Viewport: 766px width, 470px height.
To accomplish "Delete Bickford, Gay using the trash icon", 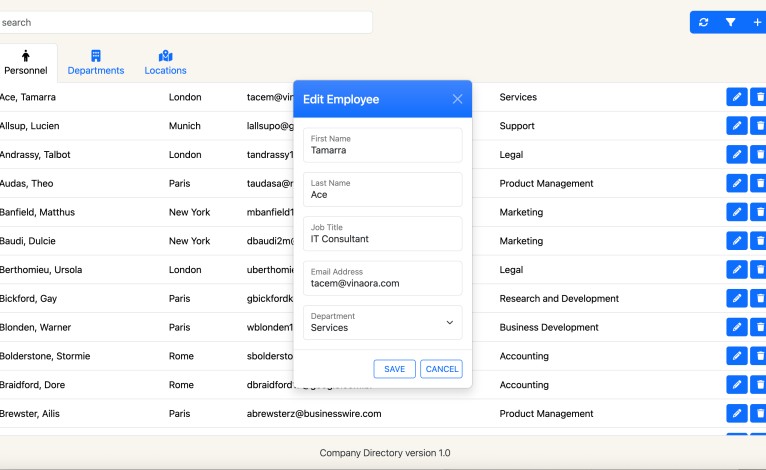I will tap(759, 299).
